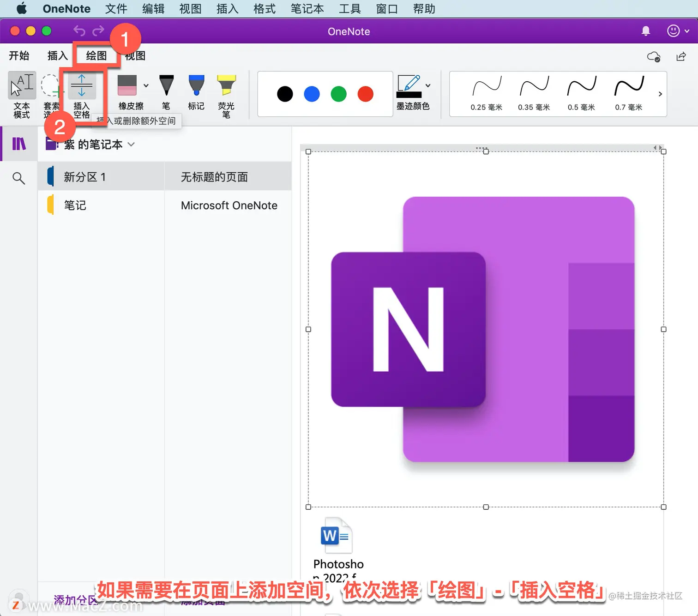
Task: Click the right-middle image resize handle
Action: coord(663,329)
